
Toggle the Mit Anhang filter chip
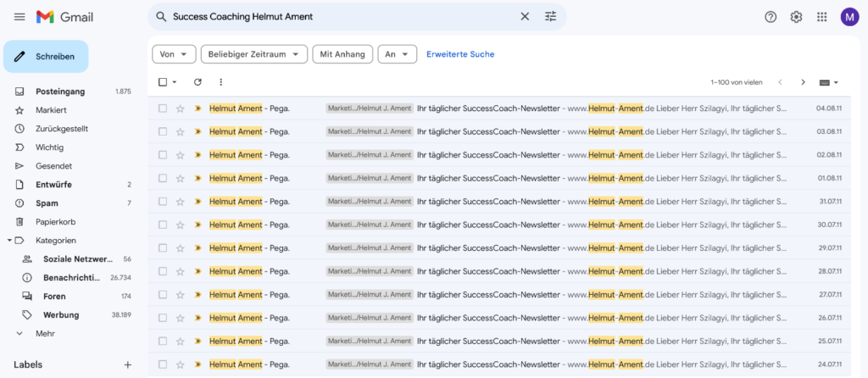click(342, 54)
